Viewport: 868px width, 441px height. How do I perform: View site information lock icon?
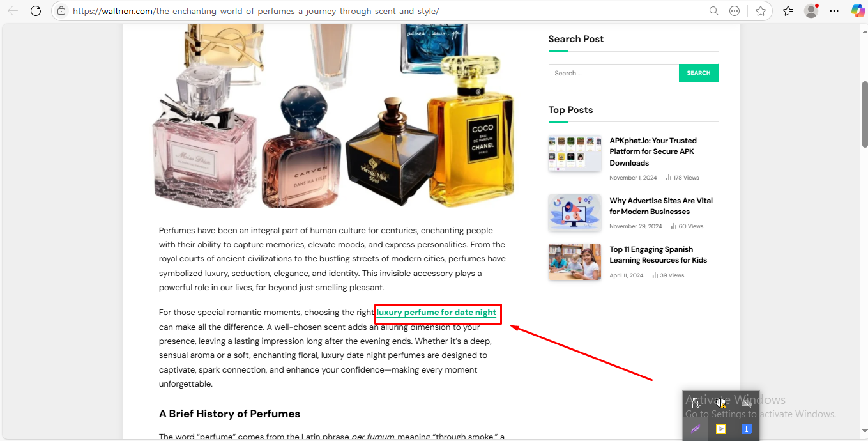point(61,11)
